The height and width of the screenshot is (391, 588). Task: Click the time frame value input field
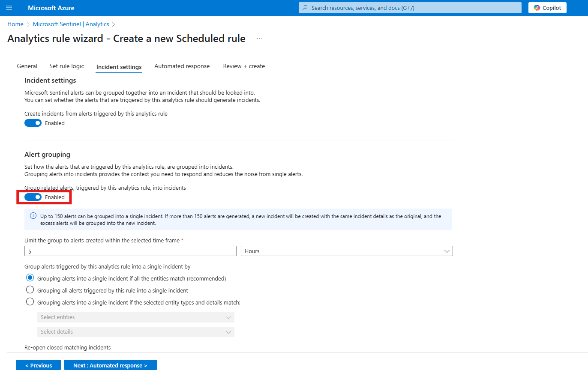pyautogui.click(x=130, y=251)
